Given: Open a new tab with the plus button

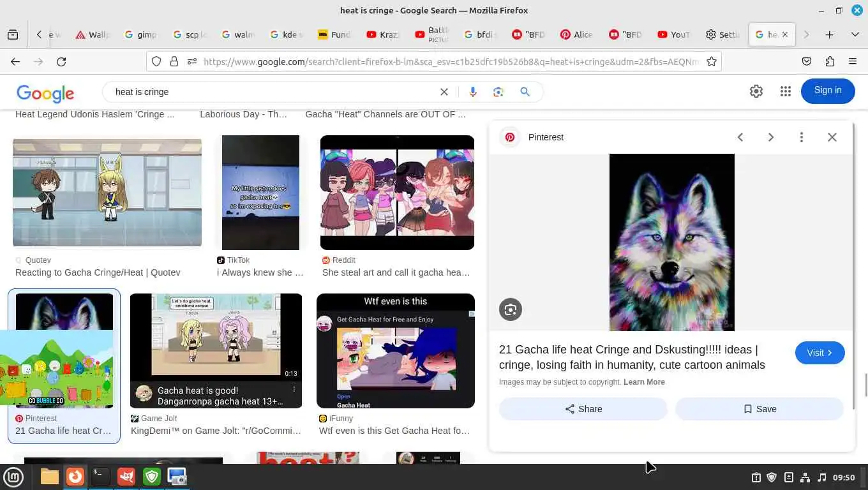Looking at the screenshot, I should [x=829, y=34].
